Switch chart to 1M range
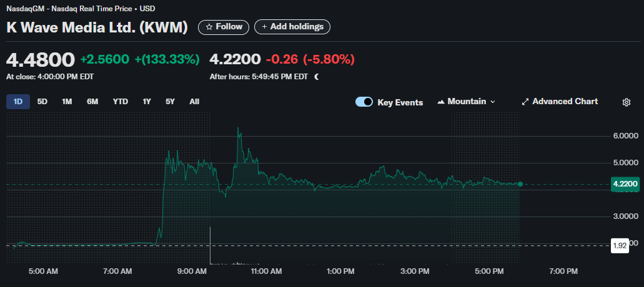The height and width of the screenshot is (287, 644). point(67,102)
